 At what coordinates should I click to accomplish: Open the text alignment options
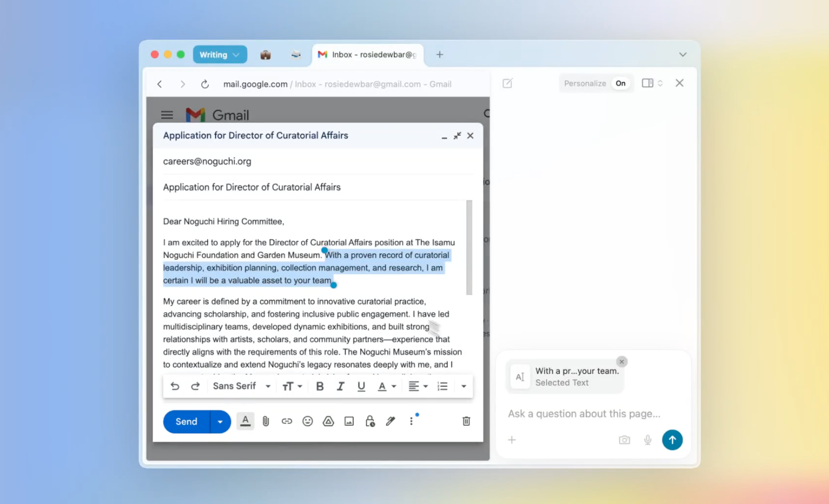[x=418, y=386]
